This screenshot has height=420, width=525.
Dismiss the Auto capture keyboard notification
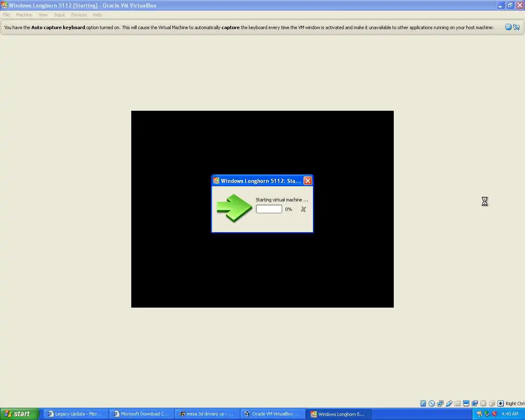point(508,27)
